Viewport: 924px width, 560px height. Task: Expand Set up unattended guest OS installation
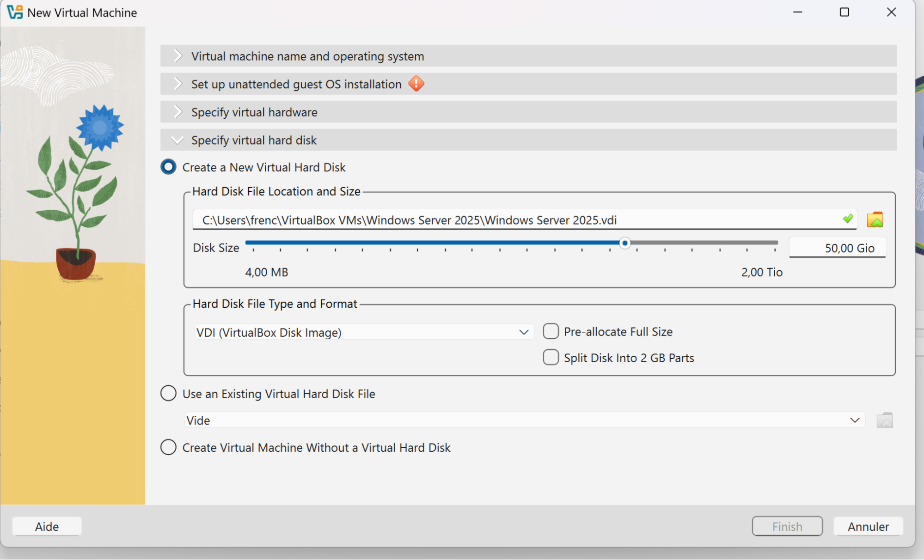coord(528,84)
